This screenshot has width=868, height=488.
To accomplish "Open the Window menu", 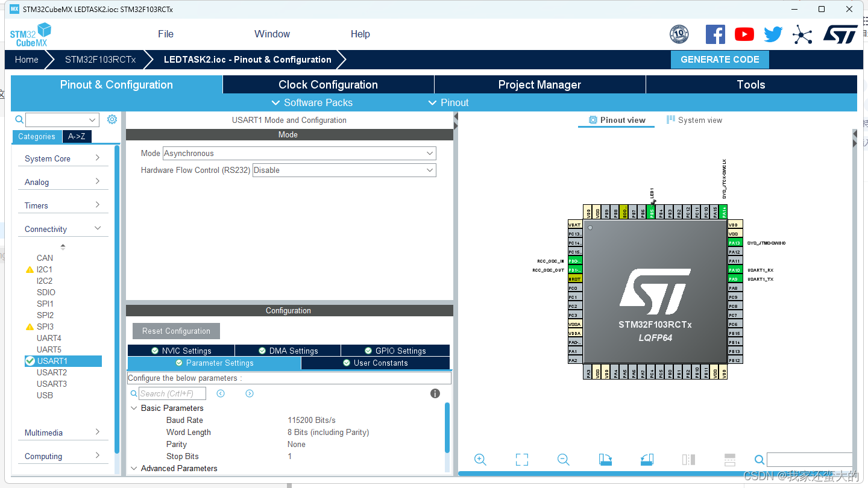I will point(271,34).
